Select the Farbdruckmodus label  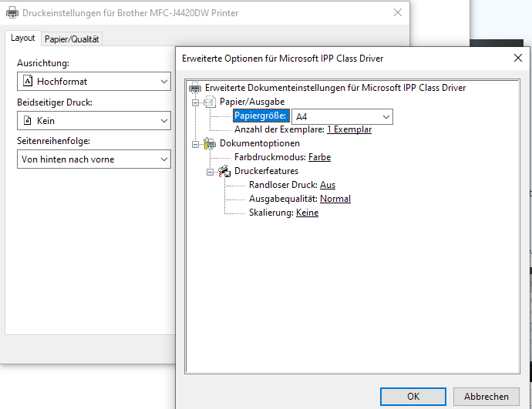tap(270, 157)
